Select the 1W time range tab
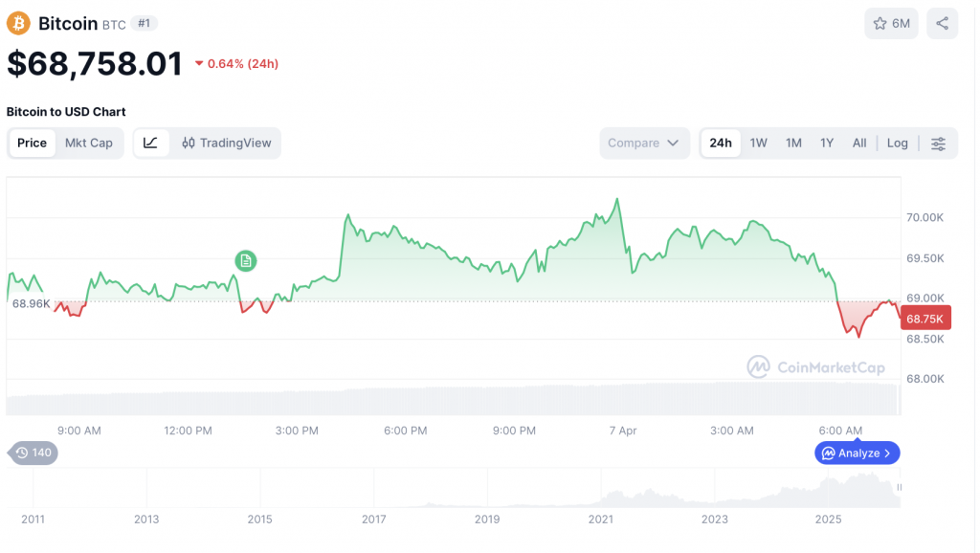The image size is (980, 553). point(758,143)
